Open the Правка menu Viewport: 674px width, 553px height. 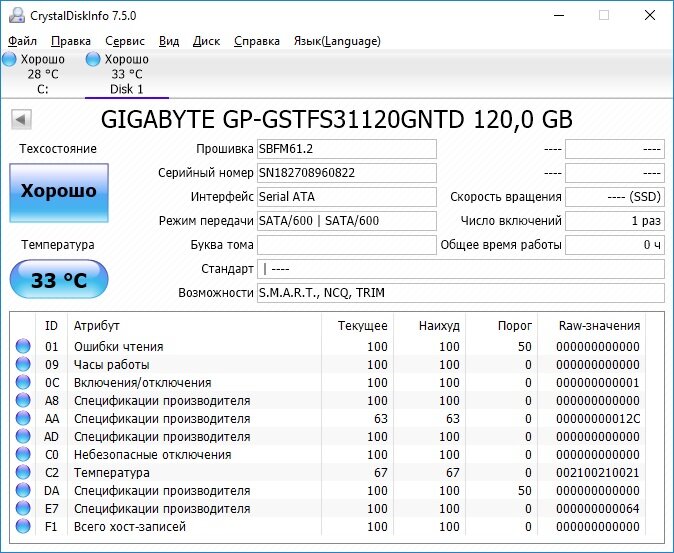pyautogui.click(x=71, y=41)
